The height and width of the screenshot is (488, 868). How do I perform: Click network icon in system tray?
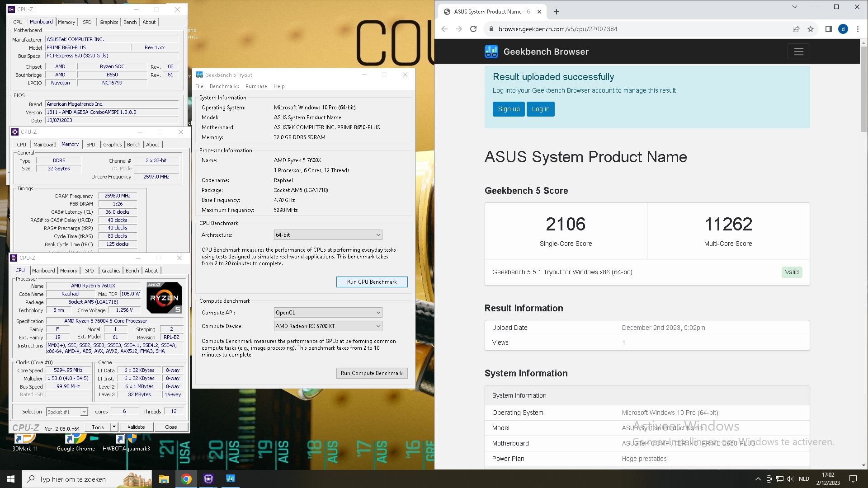point(779,479)
